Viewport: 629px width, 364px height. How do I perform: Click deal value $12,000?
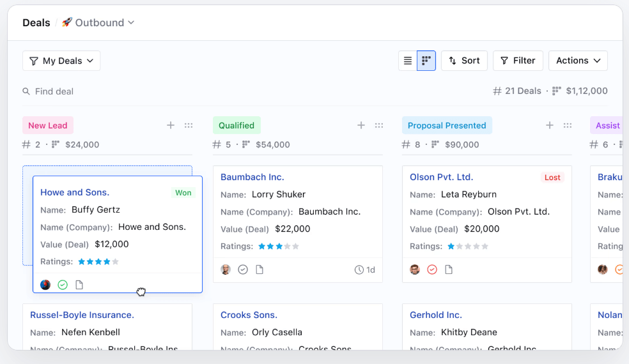click(111, 244)
